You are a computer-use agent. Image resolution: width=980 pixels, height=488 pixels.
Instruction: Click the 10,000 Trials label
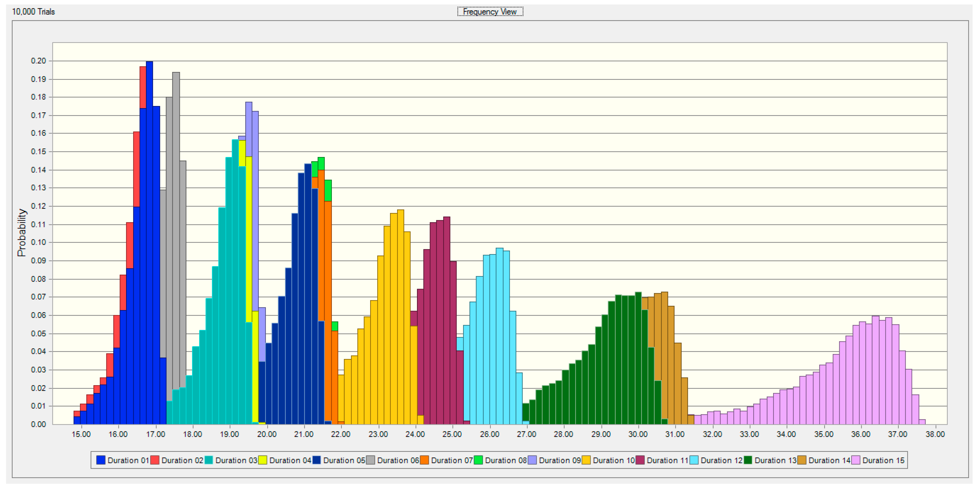pyautogui.click(x=34, y=12)
